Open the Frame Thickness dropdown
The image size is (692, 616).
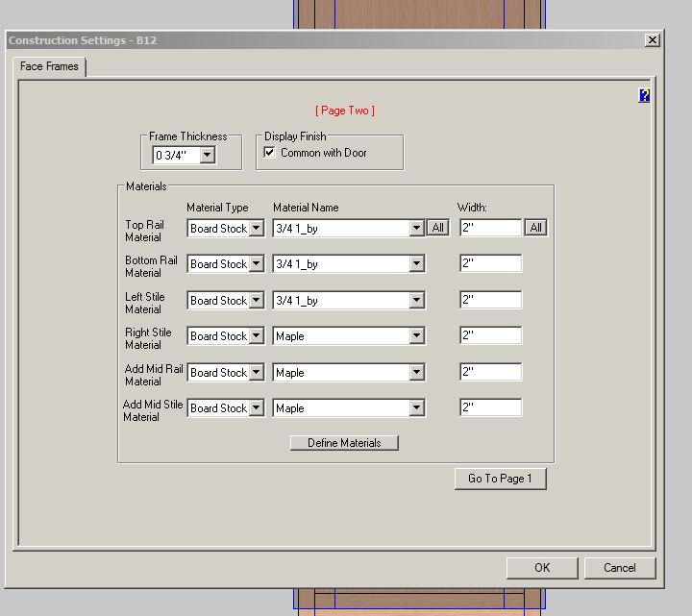(x=207, y=156)
